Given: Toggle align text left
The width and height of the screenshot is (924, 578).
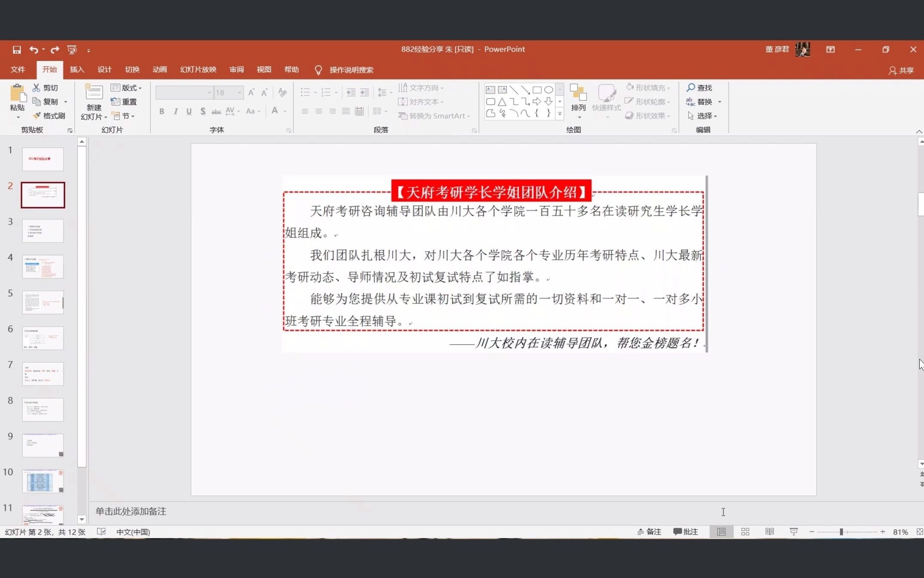Looking at the screenshot, I should tap(305, 111).
